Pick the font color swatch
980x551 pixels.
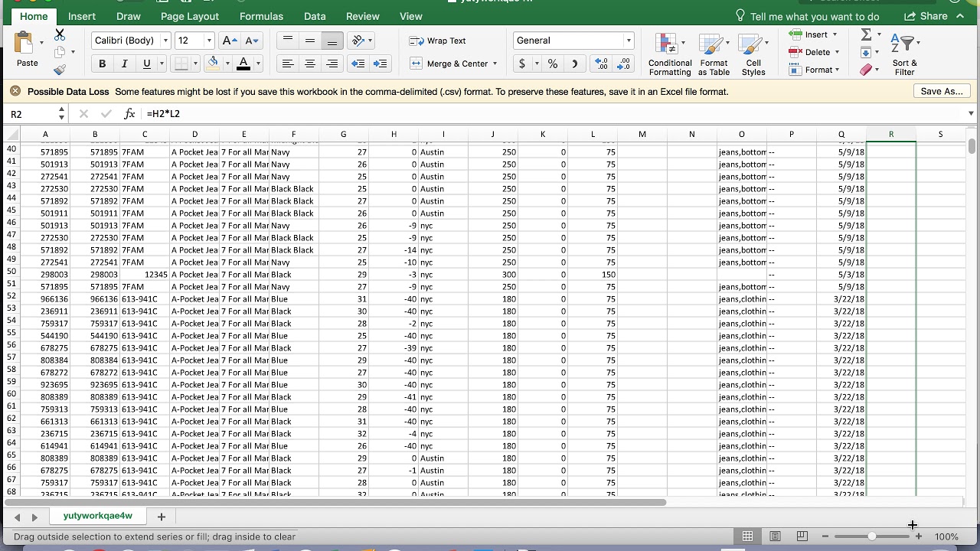point(243,64)
